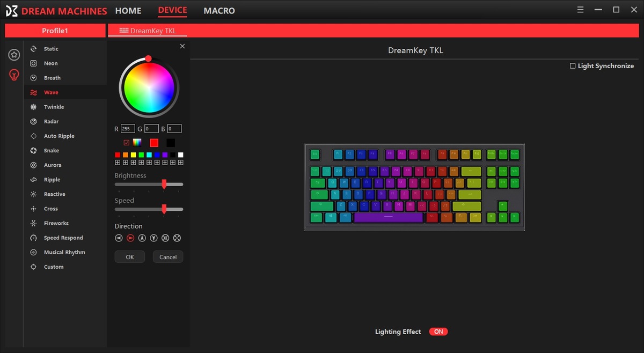Click the Speed slider handle
644x353 pixels.
164,209
